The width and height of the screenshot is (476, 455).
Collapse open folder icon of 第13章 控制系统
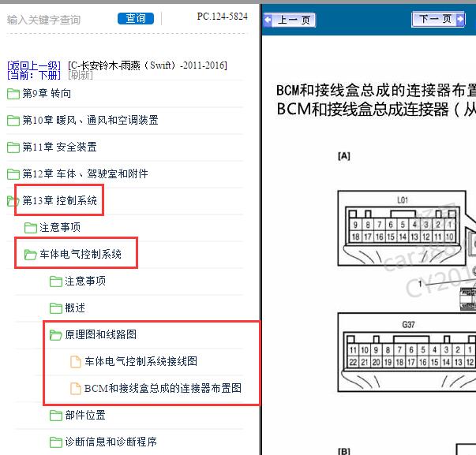(13, 201)
